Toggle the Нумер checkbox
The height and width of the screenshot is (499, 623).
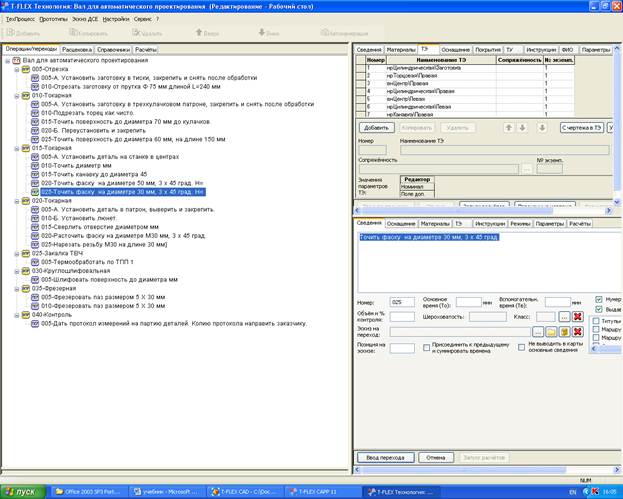click(x=599, y=299)
